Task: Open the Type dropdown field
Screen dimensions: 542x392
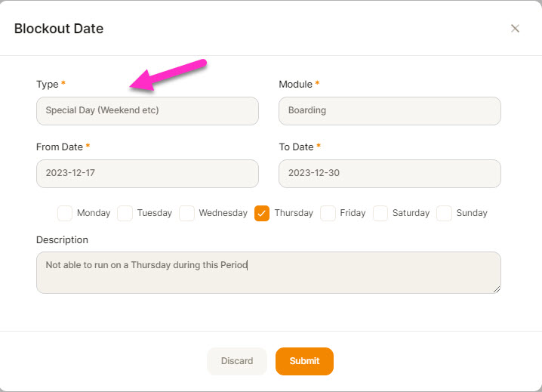Action: tap(147, 111)
